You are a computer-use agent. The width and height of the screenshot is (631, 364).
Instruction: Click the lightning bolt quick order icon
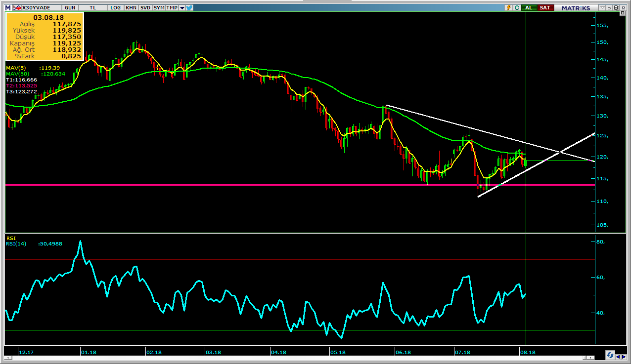pos(508,7)
